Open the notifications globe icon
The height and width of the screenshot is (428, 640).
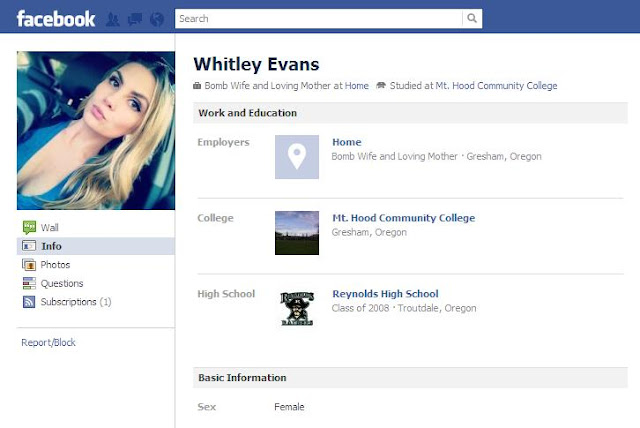(x=157, y=19)
